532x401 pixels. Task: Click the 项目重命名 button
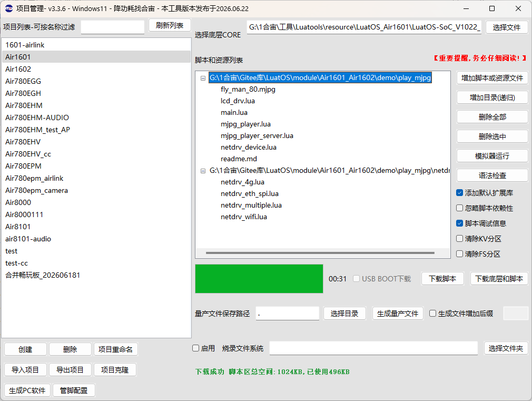116,349
